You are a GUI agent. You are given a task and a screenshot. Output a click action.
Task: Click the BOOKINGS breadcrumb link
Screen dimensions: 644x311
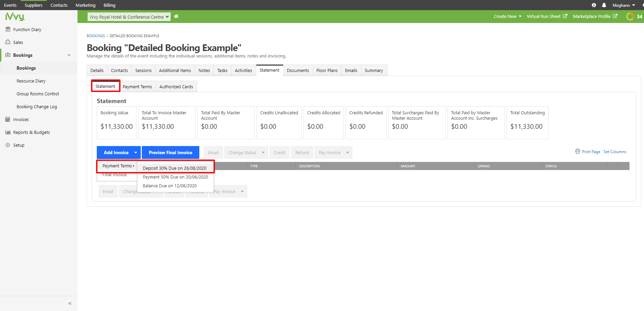coord(96,35)
